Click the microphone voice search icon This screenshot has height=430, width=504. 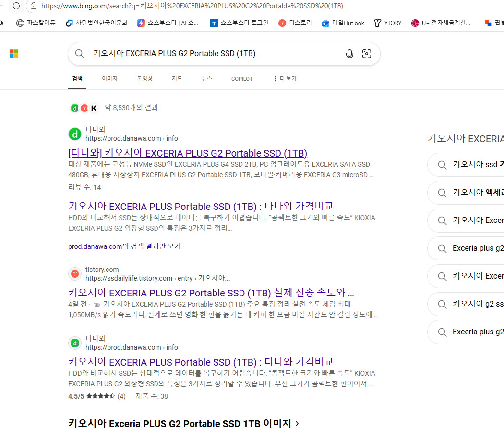[349, 54]
